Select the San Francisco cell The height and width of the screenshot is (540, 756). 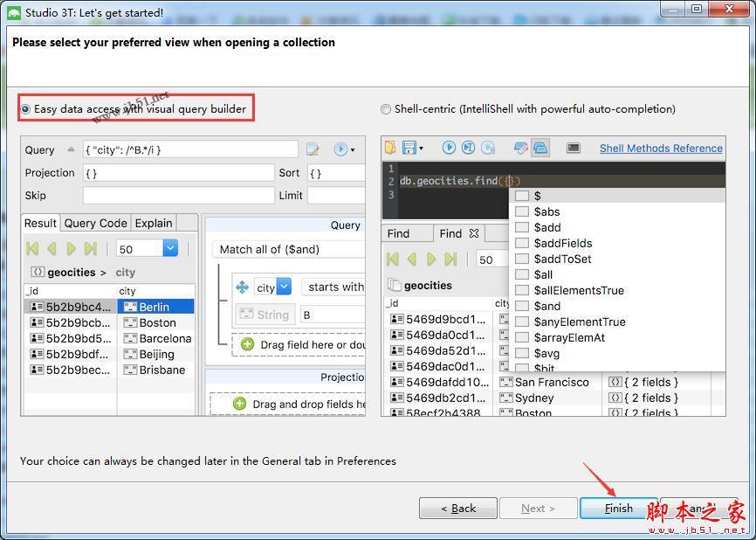tap(547, 382)
